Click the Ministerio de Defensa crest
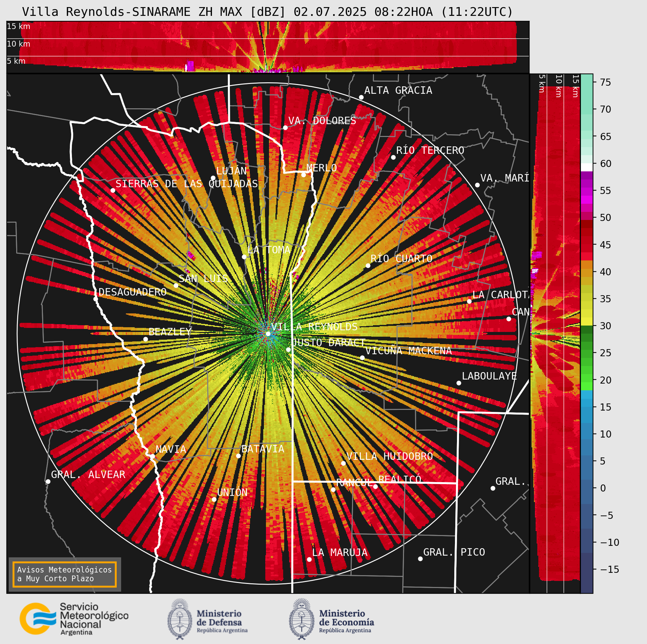This screenshot has width=647, height=644. coord(180,619)
